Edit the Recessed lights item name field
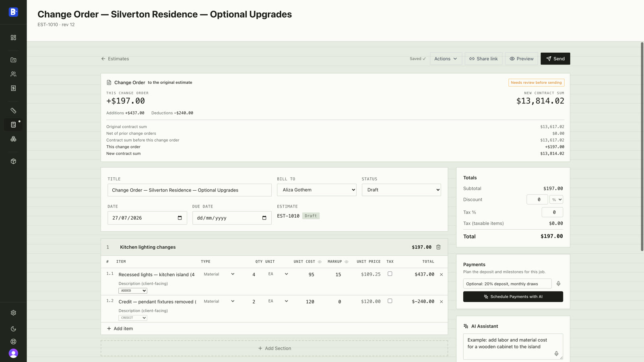Image resolution: width=644 pixels, height=362 pixels. tap(157, 275)
